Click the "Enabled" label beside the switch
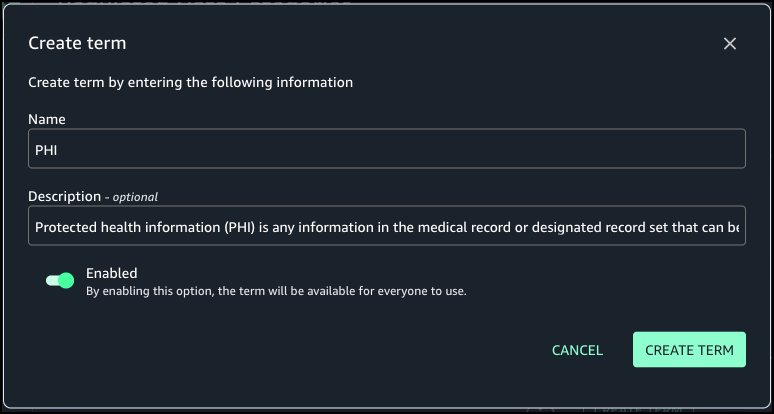The width and height of the screenshot is (774, 414). click(x=111, y=272)
